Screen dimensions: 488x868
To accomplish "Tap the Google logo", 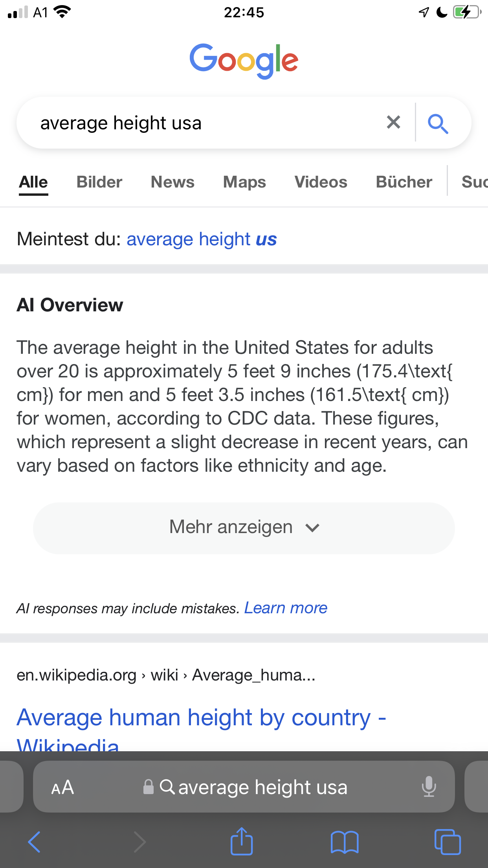I will tap(244, 61).
